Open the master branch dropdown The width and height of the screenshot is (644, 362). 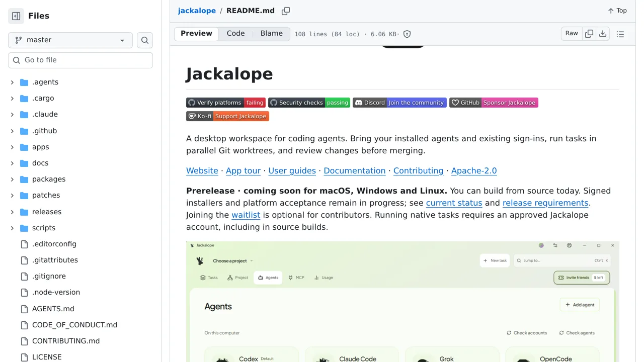pos(70,40)
